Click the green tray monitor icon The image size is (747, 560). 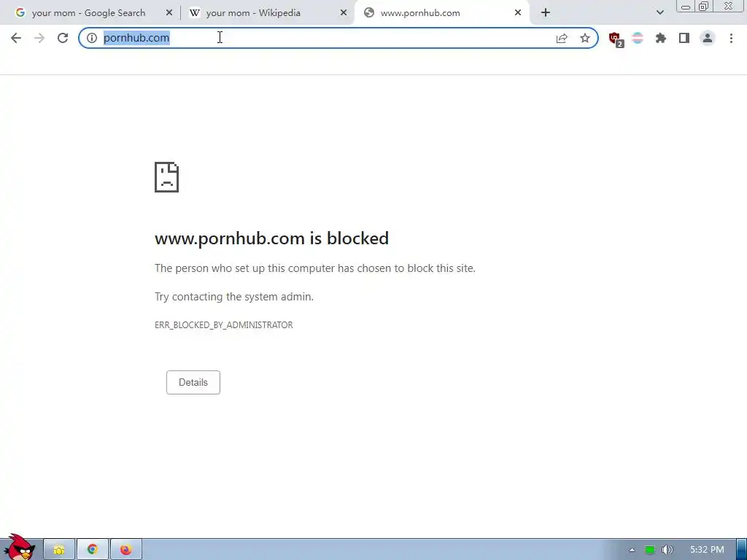pyautogui.click(x=650, y=550)
